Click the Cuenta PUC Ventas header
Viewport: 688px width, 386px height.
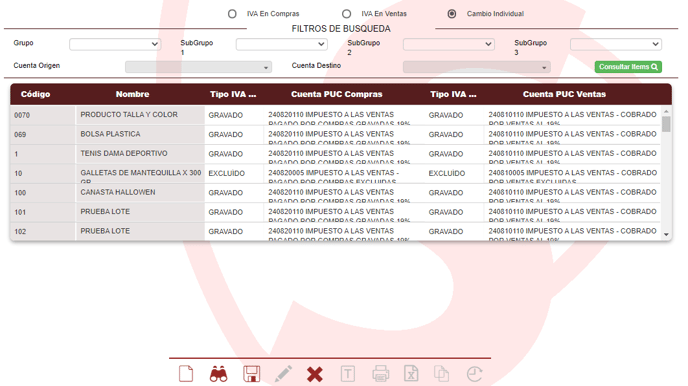coord(564,94)
